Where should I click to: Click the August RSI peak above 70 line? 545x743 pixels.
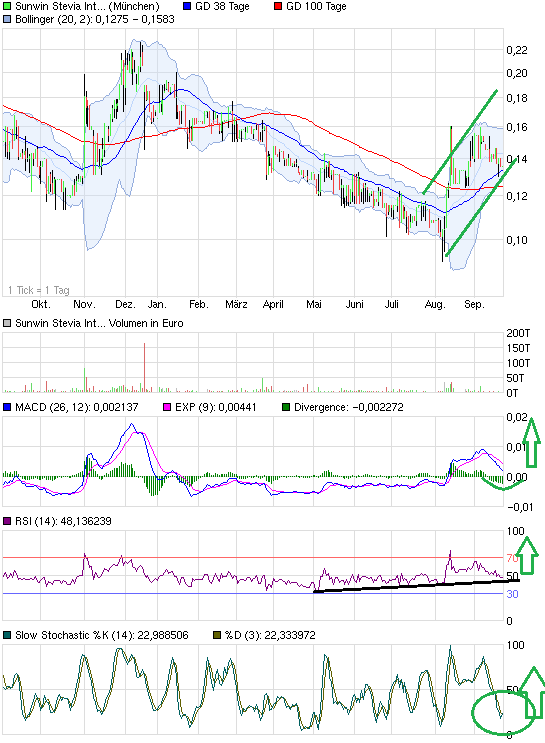click(x=450, y=554)
